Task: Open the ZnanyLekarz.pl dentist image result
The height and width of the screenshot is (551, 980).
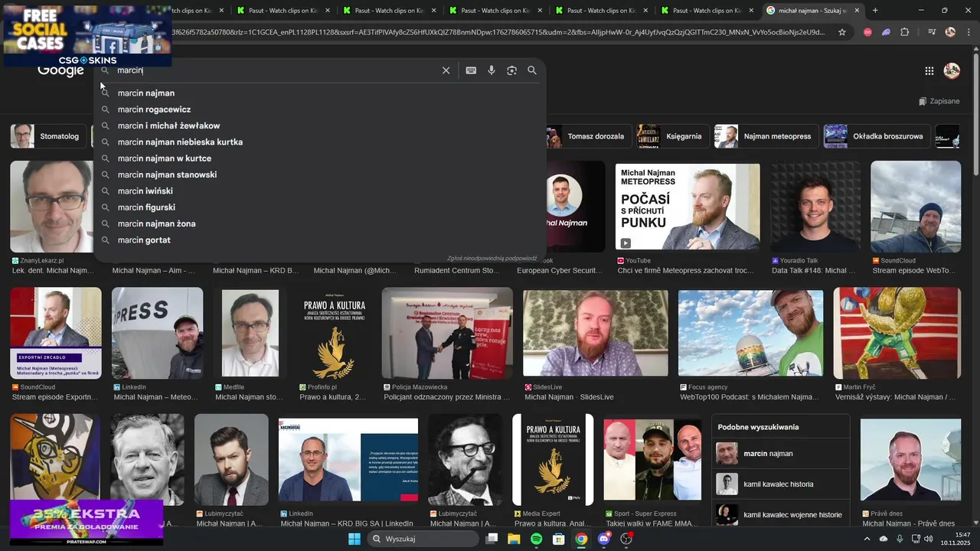Action: pos(51,207)
